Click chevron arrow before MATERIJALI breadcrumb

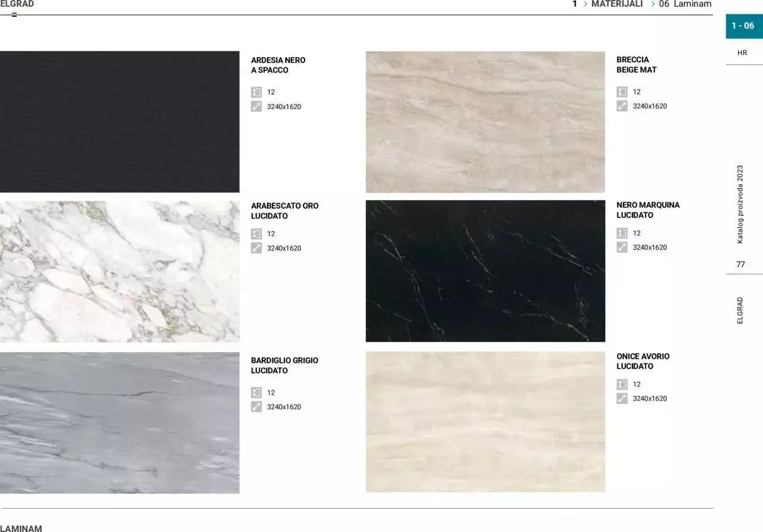tap(585, 4)
